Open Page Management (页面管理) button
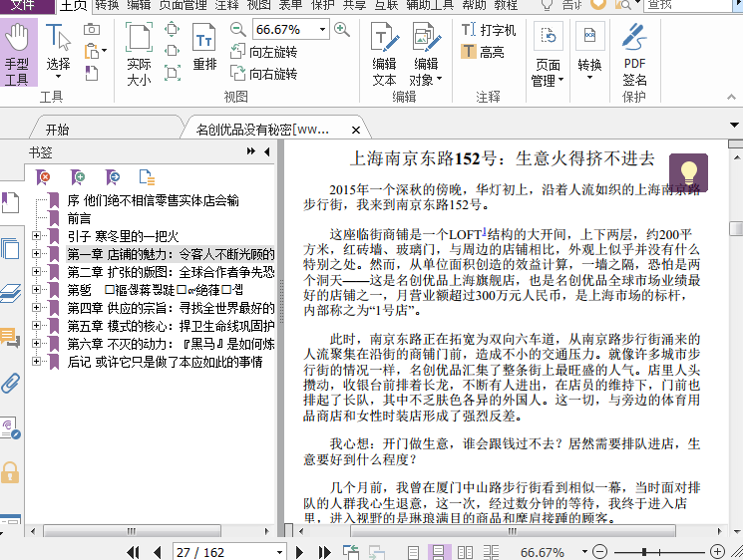 click(x=548, y=54)
